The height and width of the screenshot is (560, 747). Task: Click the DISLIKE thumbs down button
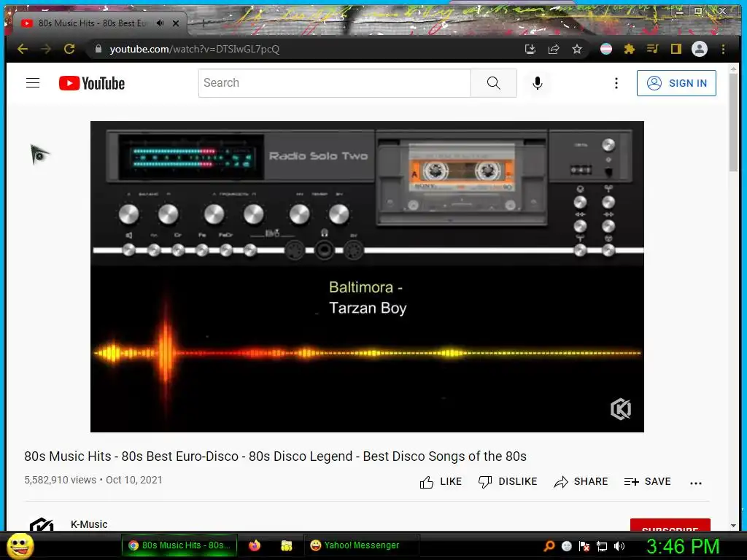pyautogui.click(x=508, y=482)
